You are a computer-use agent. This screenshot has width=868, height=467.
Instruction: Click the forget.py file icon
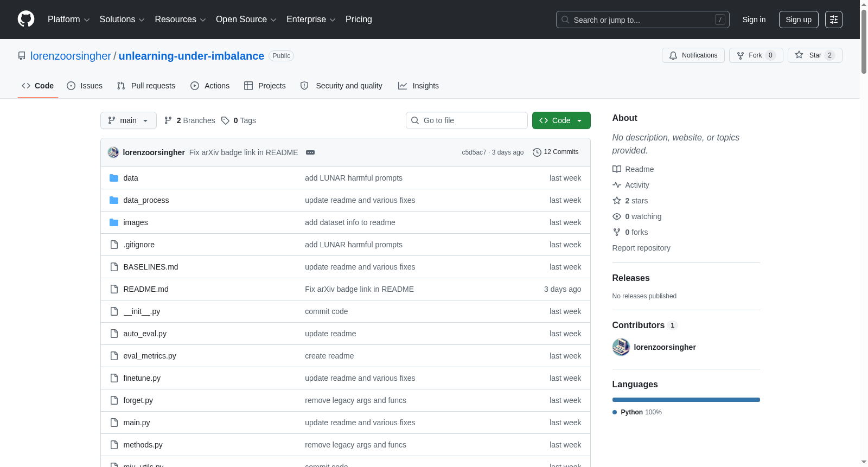114,400
